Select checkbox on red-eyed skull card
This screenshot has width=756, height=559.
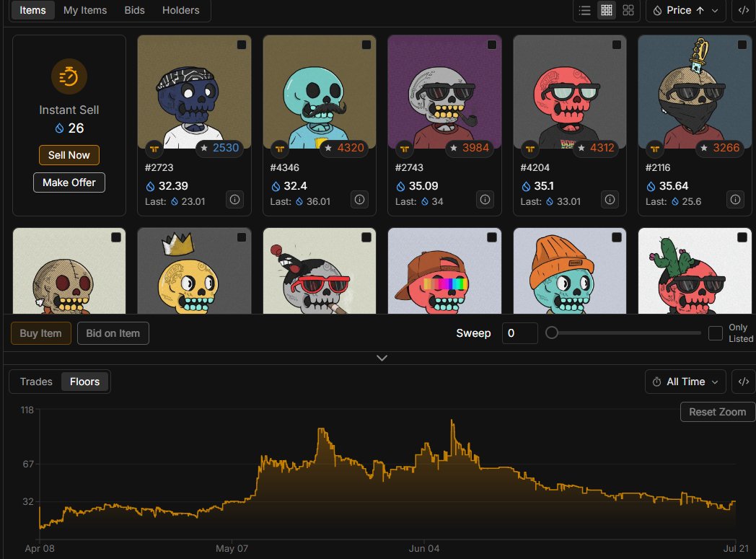coord(116,237)
